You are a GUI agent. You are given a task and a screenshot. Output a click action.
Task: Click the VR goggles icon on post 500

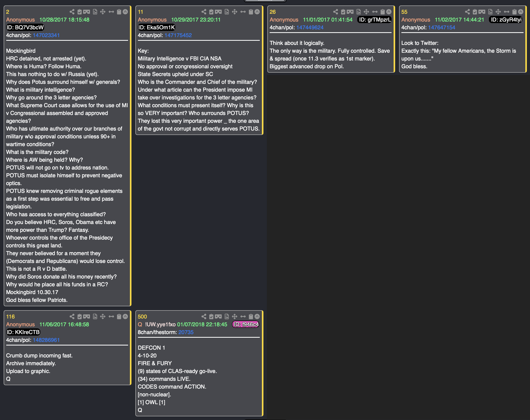pyautogui.click(x=218, y=316)
